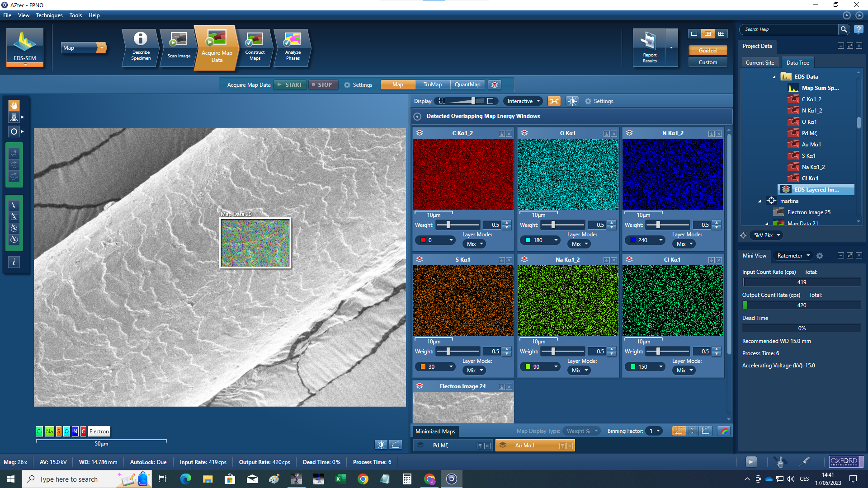
Task: Click in the Search Help field
Action: pyautogui.click(x=789, y=29)
